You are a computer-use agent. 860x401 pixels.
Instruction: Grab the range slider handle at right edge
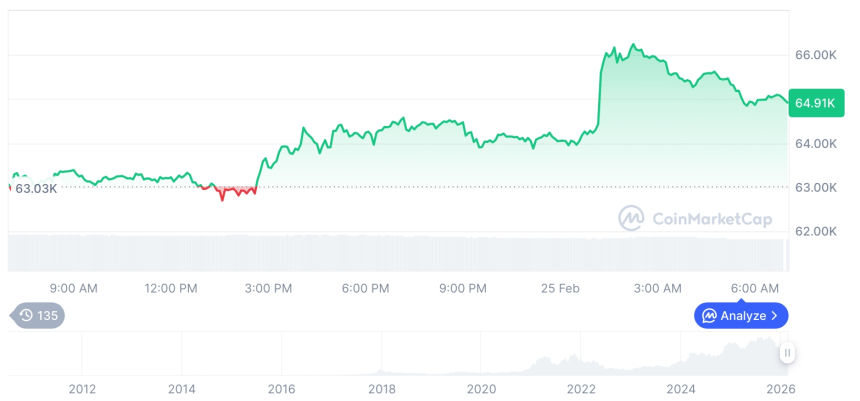tap(788, 353)
